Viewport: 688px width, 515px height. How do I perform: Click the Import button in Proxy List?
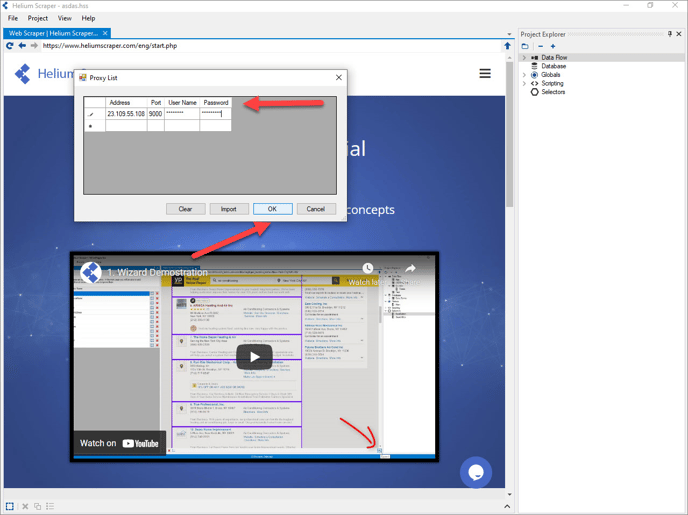228,209
